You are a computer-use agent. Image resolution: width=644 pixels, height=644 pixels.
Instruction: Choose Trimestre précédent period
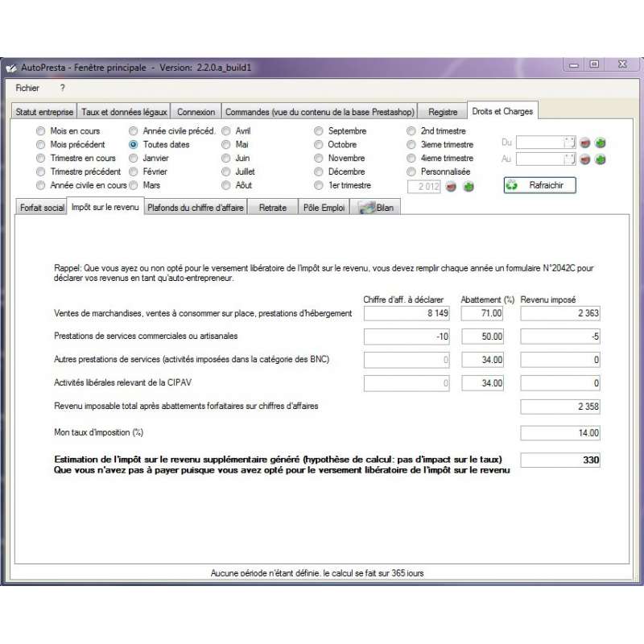coord(41,171)
